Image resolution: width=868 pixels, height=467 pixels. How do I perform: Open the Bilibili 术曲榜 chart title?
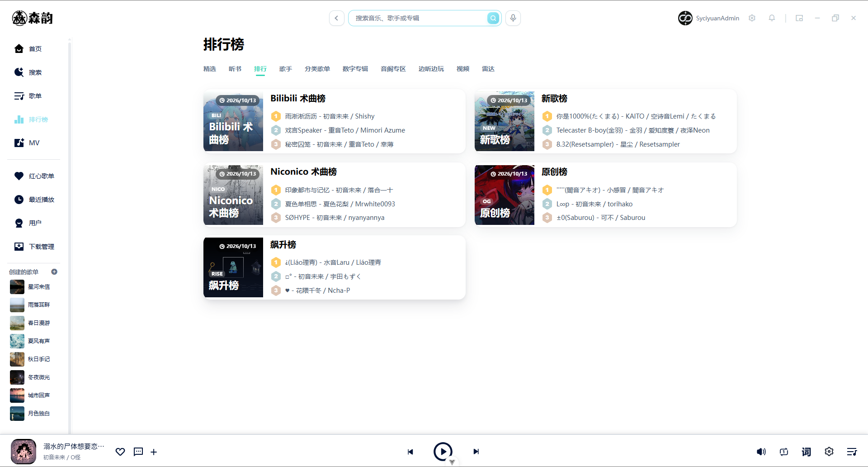298,99
